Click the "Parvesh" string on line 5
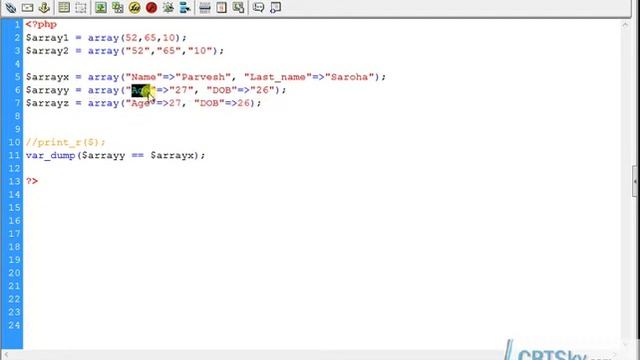The height and width of the screenshot is (360, 640). tap(203, 77)
